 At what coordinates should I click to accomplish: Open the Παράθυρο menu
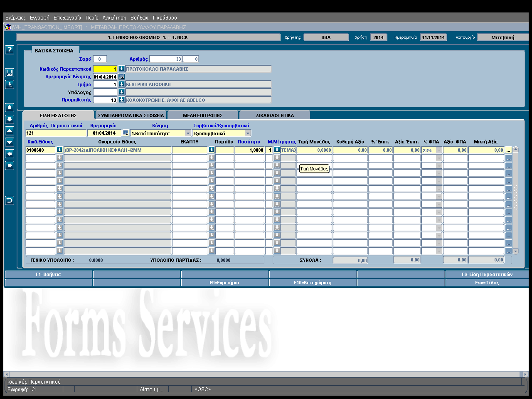click(165, 18)
